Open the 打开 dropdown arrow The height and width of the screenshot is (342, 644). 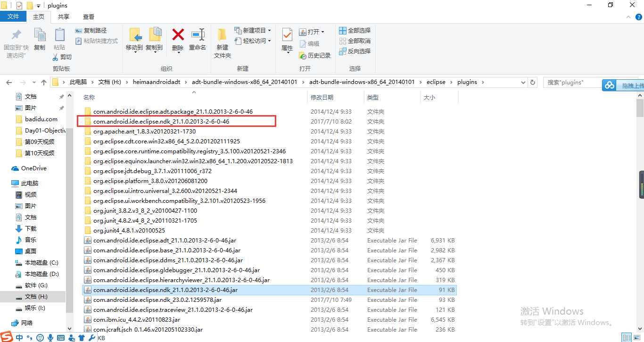(x=322, y=32)
